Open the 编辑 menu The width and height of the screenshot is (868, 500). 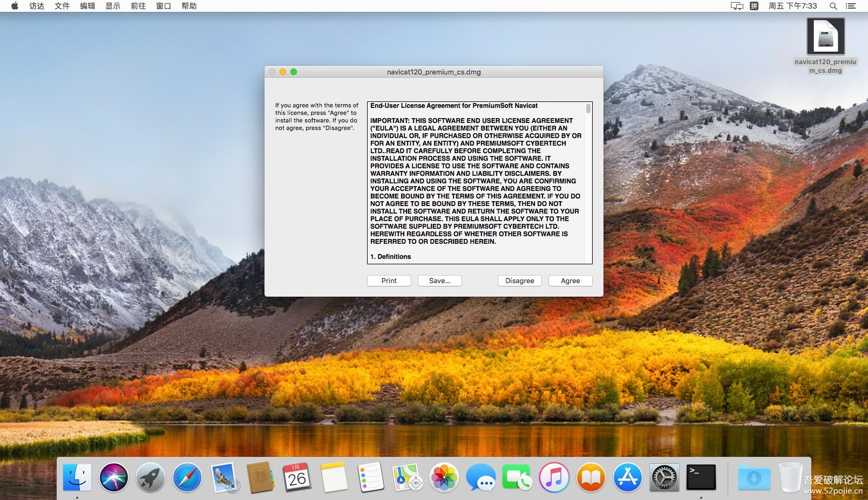87,6
